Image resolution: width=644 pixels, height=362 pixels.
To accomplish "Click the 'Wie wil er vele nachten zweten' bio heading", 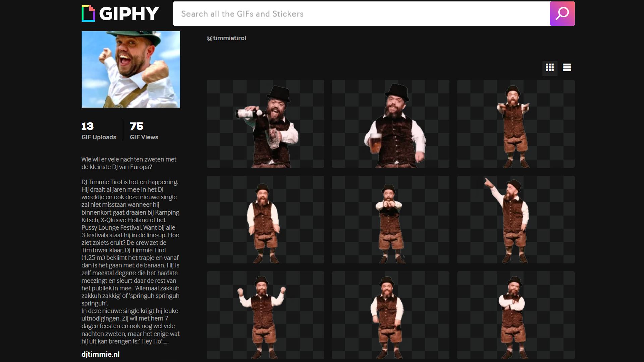I will [129, 163].
